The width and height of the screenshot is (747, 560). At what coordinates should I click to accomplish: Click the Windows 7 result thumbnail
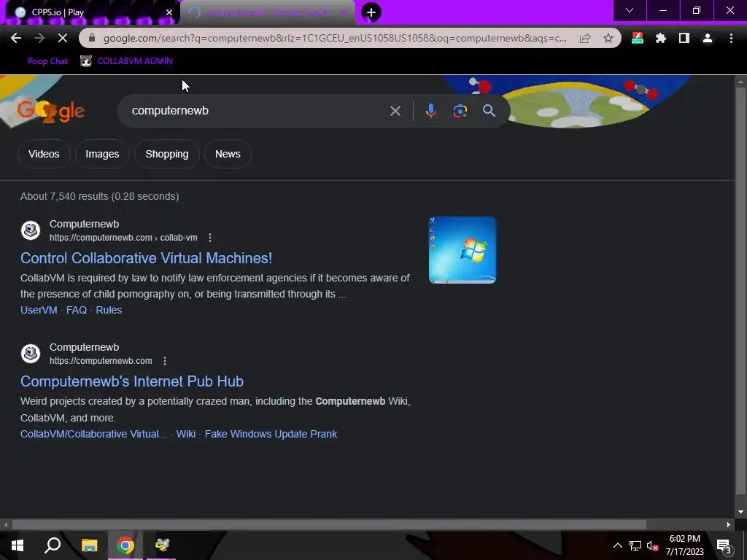(462, 250)
